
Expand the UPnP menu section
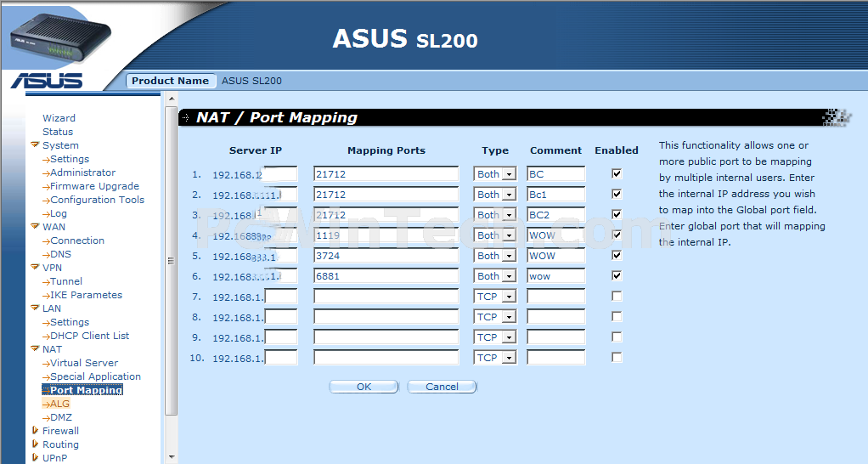click(35, 457)
